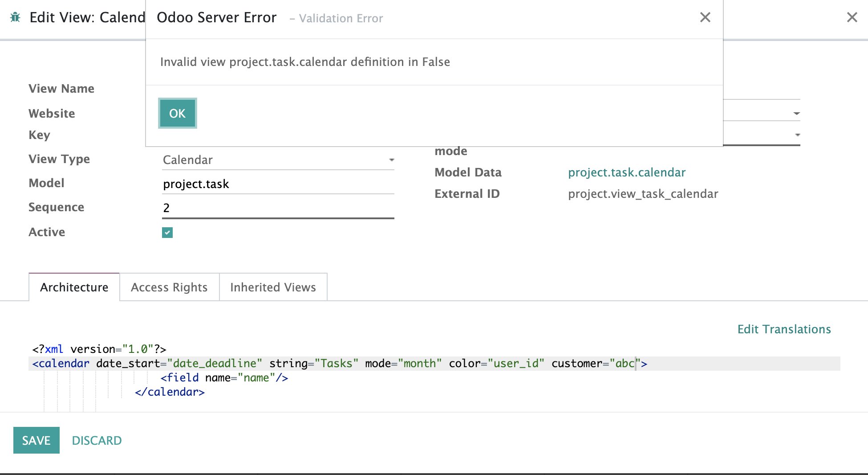Confirm the error with the OK button

[177, 113]
